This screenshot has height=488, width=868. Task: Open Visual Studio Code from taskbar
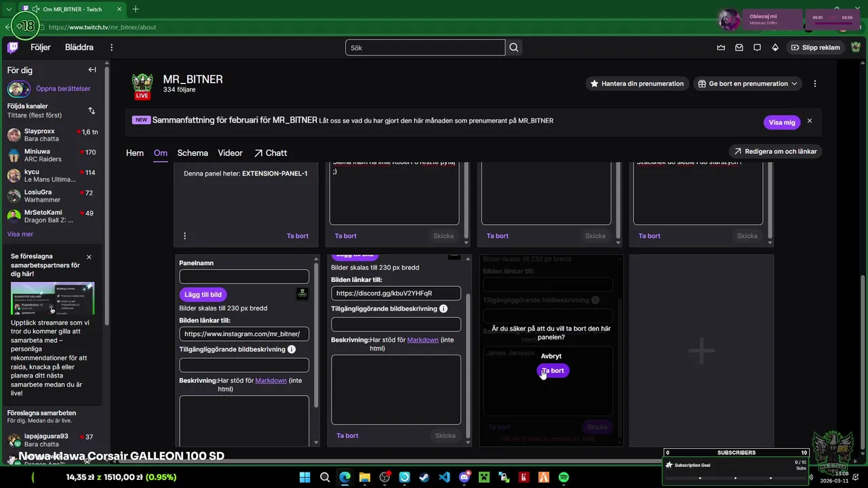444,477
